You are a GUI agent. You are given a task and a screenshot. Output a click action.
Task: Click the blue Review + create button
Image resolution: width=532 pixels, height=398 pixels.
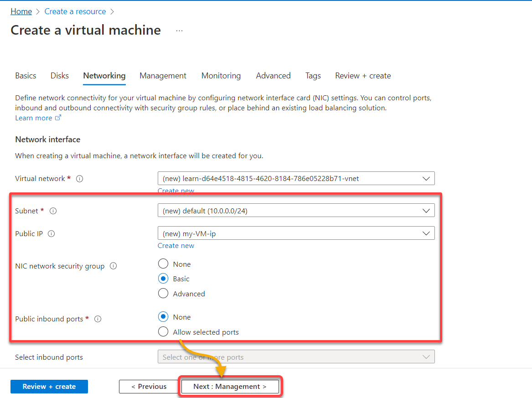49,387
